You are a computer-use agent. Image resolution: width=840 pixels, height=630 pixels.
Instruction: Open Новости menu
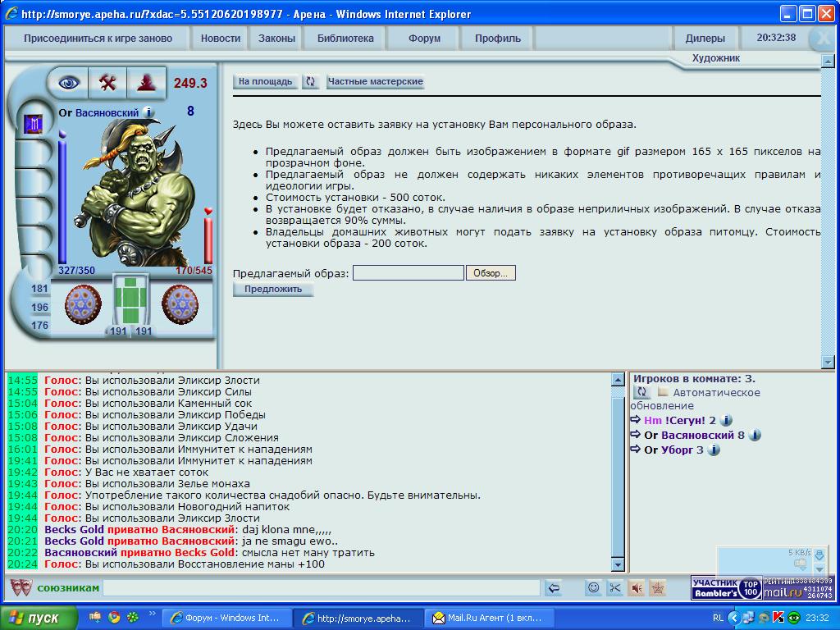220,39
